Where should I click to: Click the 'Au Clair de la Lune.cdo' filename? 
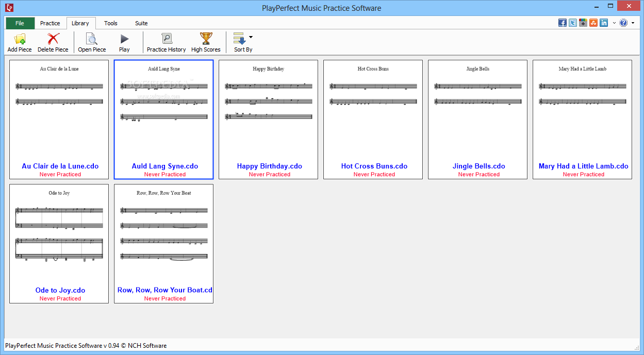coord(60,166)
